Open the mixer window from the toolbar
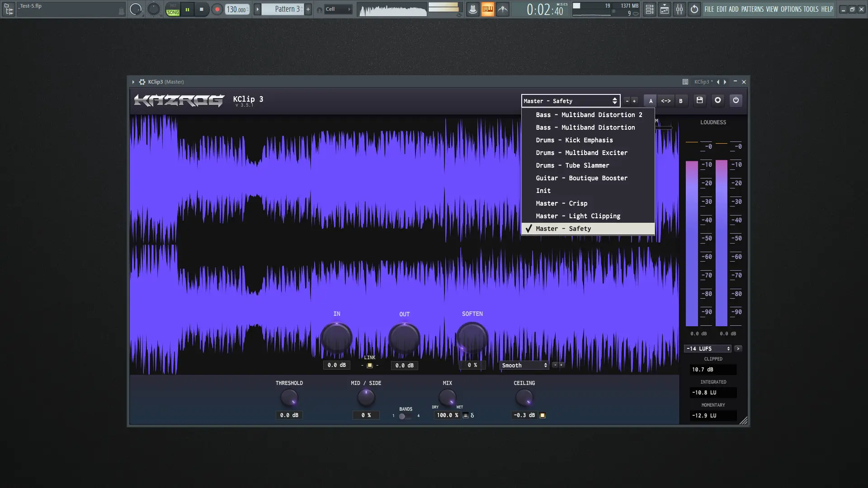Screen dimensions: 868x488 [x=679, y=9]
